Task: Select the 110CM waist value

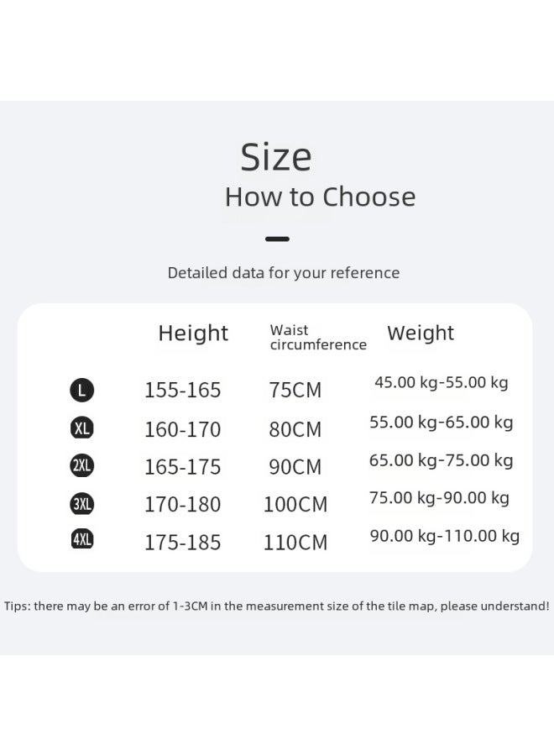Action: click(x=295, y=543)
